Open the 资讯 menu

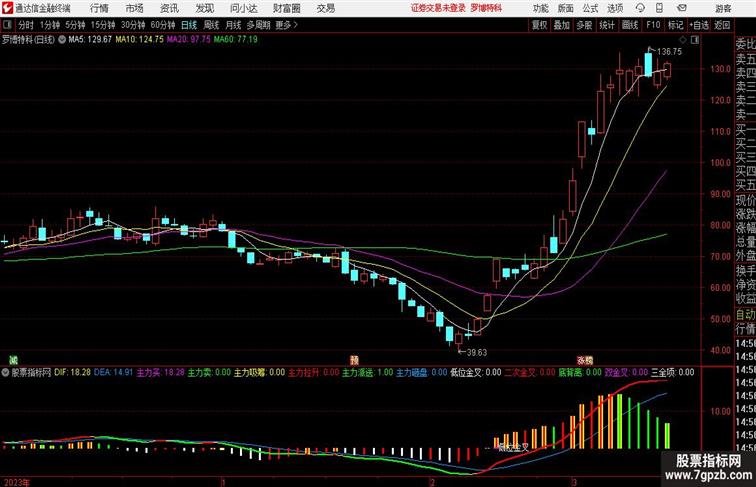point(169,8)
